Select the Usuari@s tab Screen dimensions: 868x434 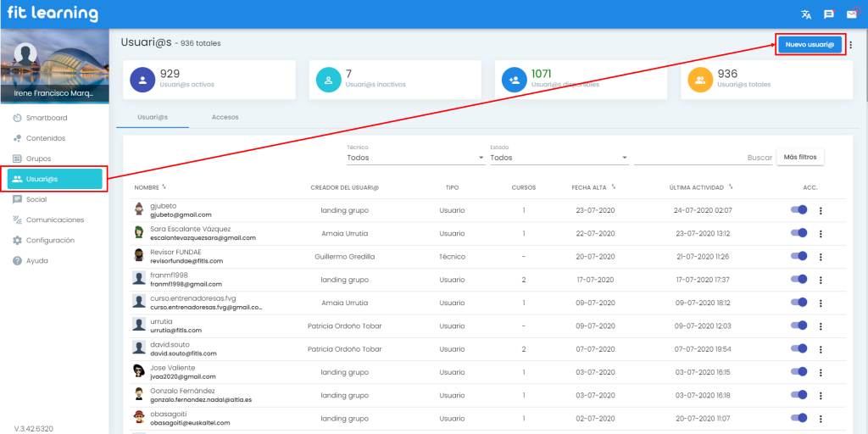point(153,117)
